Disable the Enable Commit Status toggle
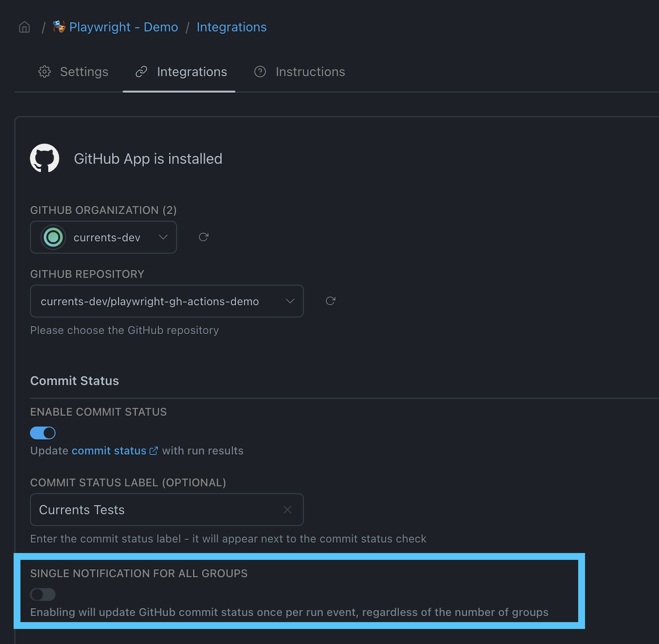This screenshot has height=644, width=659. point(43,433)
